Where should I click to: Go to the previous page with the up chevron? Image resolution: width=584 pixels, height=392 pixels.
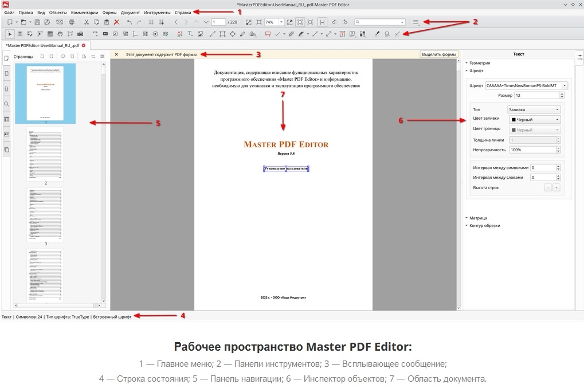[x=196, y=22]
